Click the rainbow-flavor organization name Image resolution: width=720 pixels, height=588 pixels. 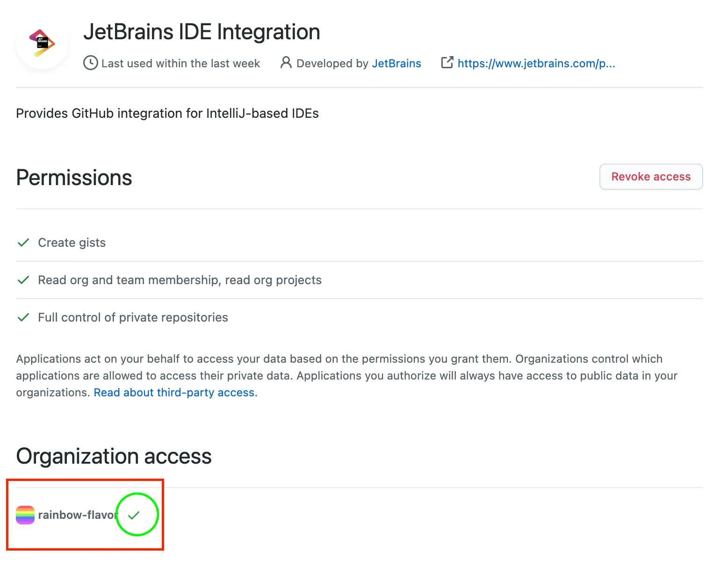(x=77, y=515)
